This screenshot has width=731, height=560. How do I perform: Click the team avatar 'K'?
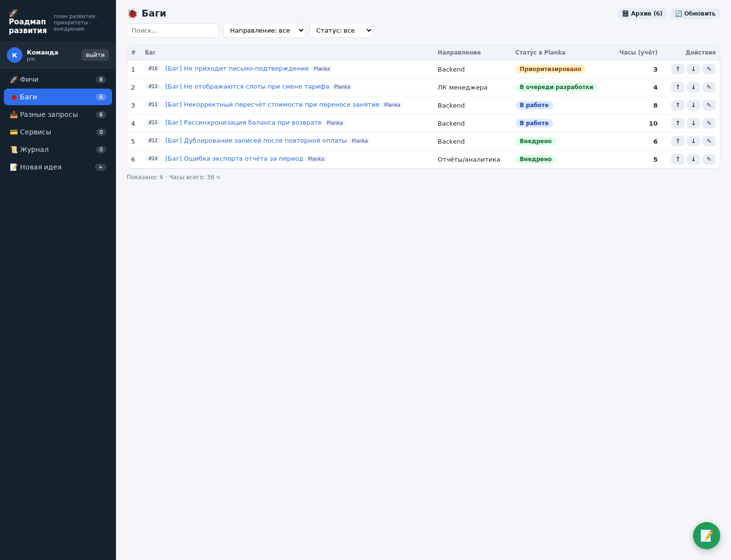point(15,55)
